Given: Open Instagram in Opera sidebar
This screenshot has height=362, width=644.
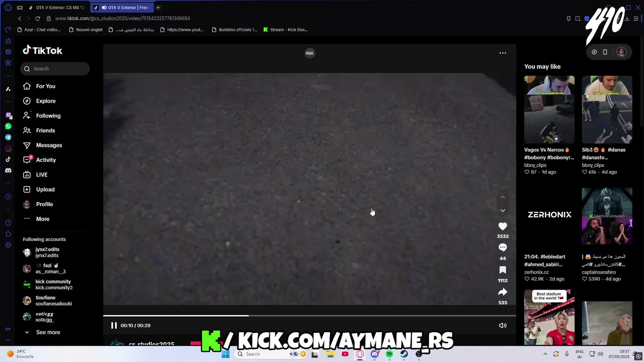Looking at the screenshot, I should coord(8,148).
